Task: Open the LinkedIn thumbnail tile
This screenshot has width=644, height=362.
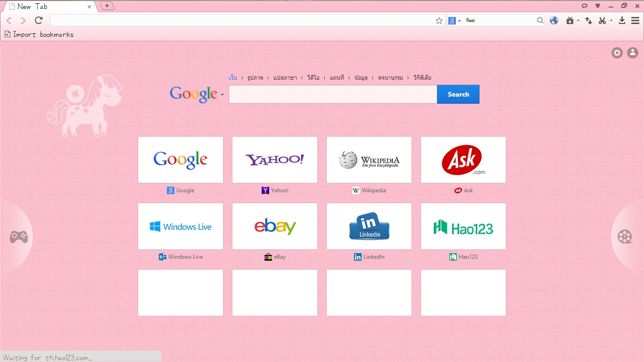Action: click(x=369, y=226)
